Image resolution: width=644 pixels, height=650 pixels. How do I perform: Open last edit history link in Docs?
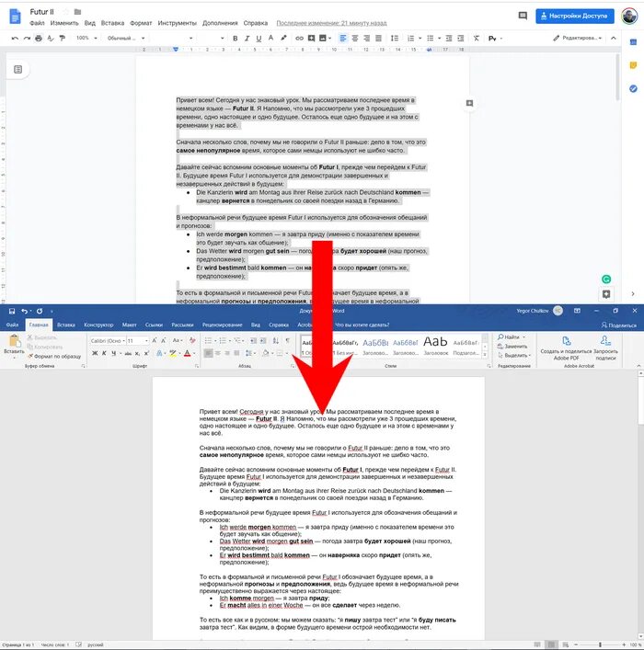click(331, 23)
